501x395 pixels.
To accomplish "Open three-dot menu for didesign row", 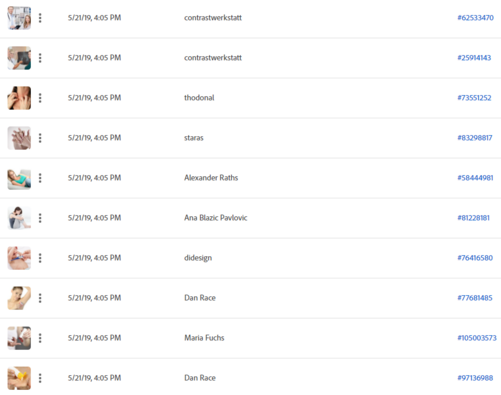I will tap(40, 258).
